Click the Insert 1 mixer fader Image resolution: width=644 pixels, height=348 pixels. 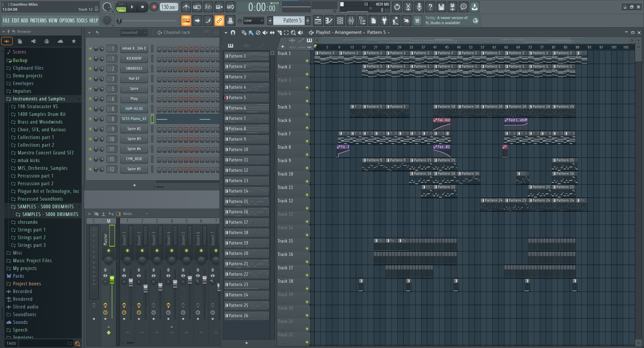click(x=131, y=282)
